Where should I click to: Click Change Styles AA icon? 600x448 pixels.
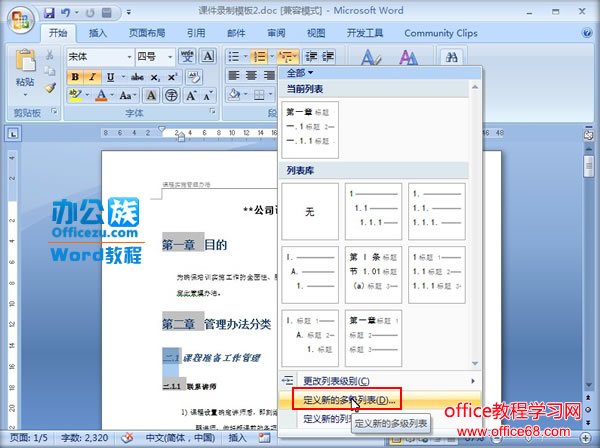408,58
